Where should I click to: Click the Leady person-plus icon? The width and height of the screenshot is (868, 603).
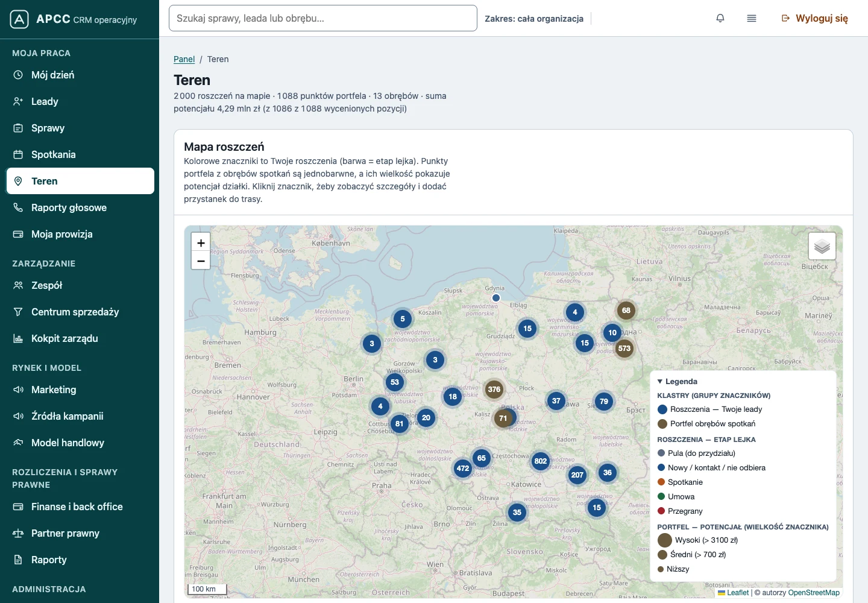click(x=18, y=101)
